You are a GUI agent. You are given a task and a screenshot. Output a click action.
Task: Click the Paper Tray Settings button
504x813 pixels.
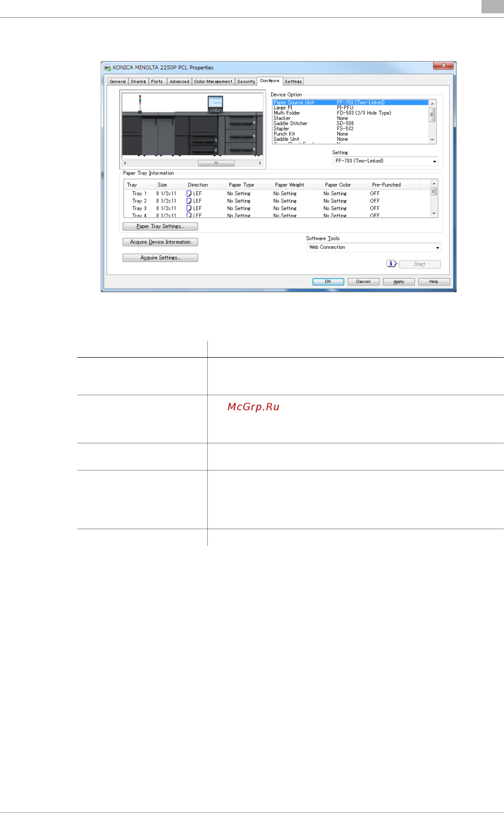(x=160, y=226)
